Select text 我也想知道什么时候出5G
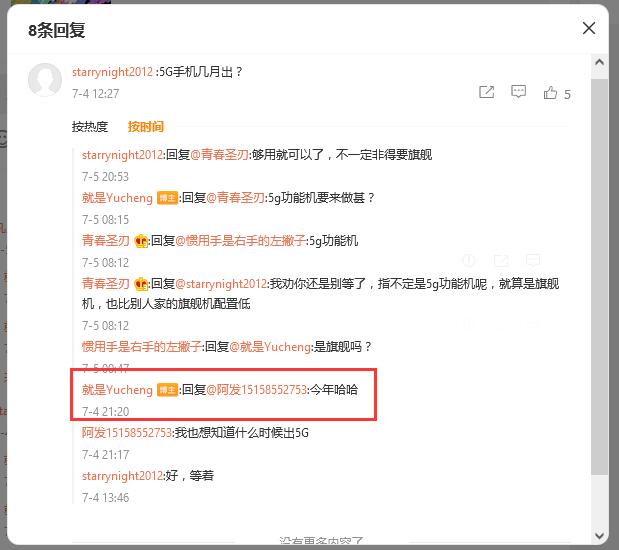This screenshot has height=550, width=619. [242, 433]
